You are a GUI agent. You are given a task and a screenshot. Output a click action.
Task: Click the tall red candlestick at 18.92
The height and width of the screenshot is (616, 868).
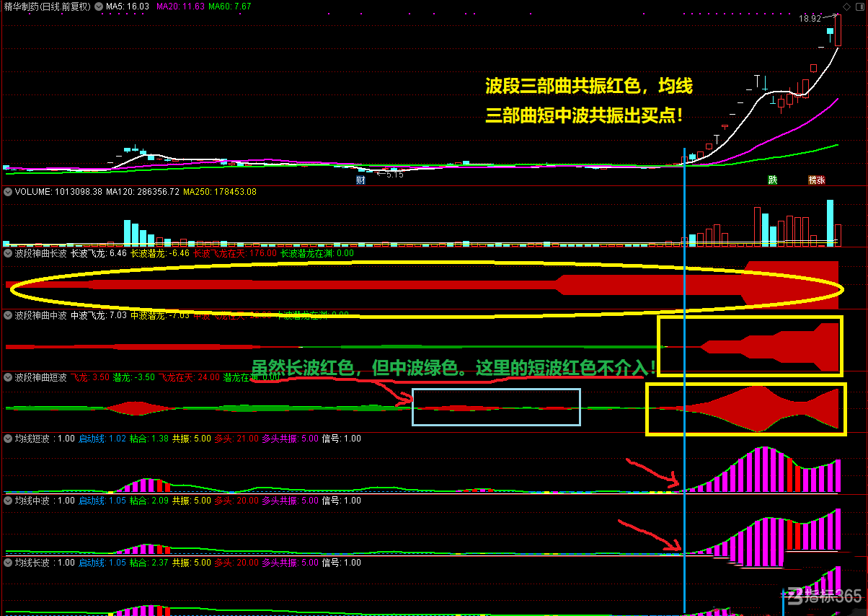click(x=838, y=29)
